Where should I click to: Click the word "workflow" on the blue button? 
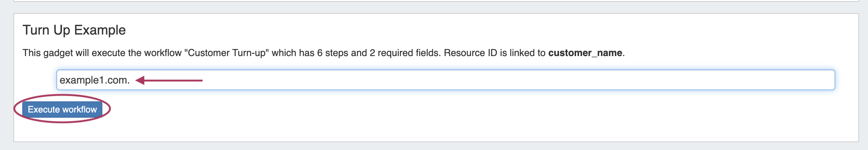click(80, 110)
